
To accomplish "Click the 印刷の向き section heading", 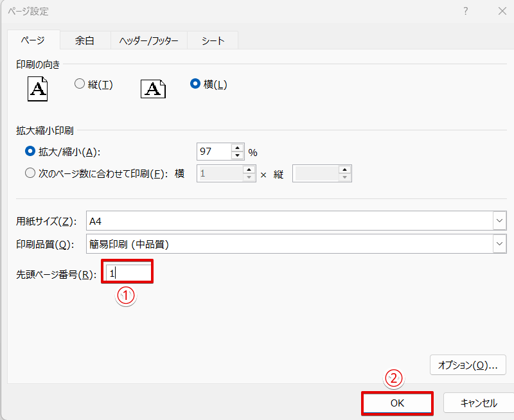I will 38,64.
